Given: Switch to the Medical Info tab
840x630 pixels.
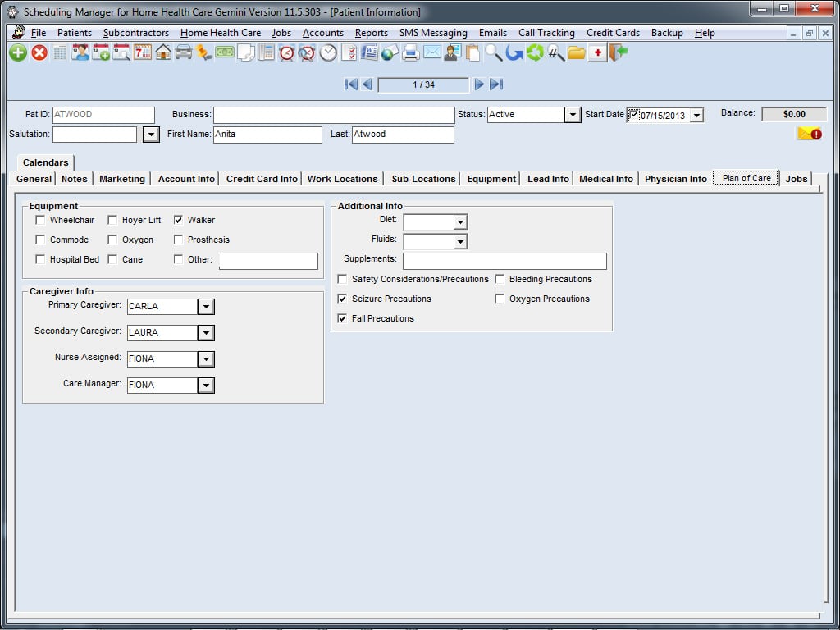Looking at the screenshot, I should pos(606,179).
